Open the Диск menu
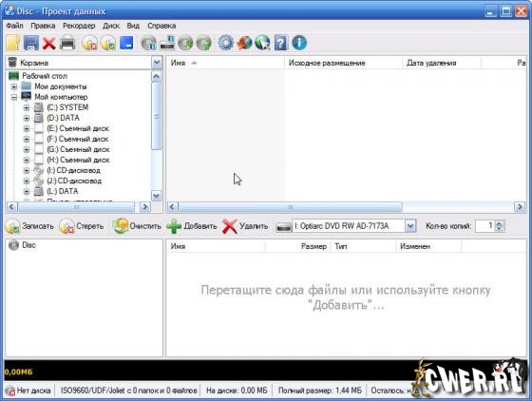This screenshot has width=532, height=401. click(x=111, y=26)
